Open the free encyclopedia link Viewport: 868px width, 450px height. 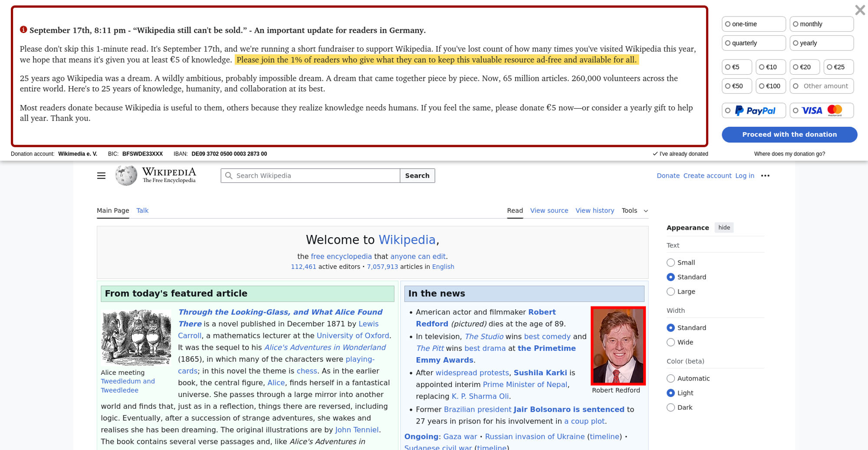pyautogui.click(x=341, y=256)
